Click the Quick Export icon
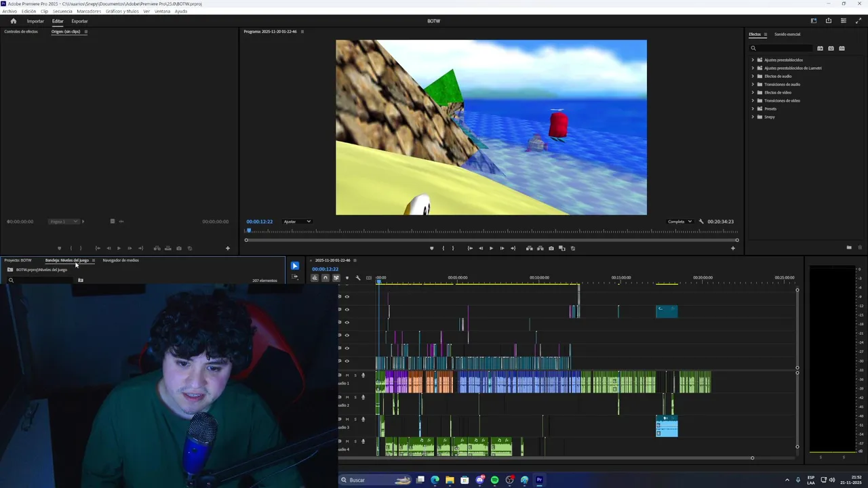 point(829,21)
